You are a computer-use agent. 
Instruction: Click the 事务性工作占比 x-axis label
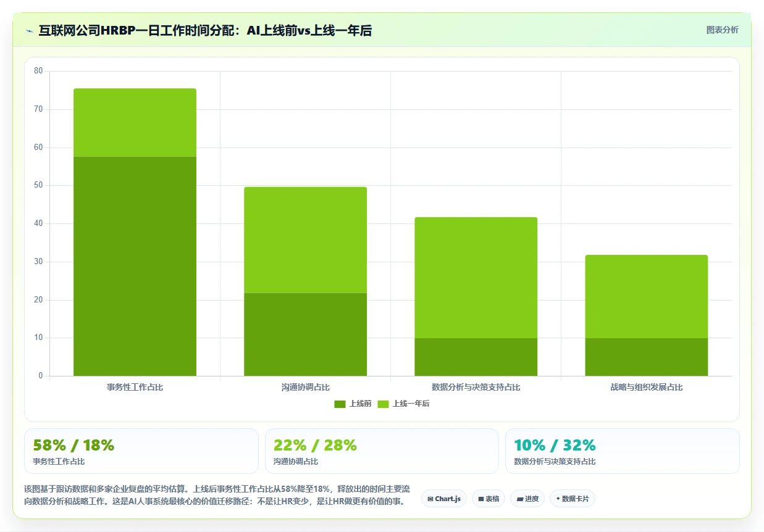135,388
